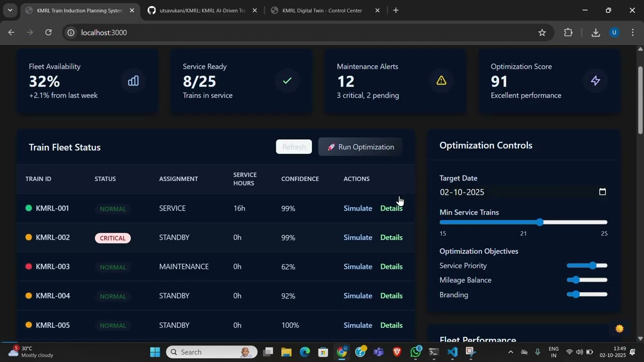Open Task View on the taskbar
This screenshot has width=644, height=362.
point(268,352)
